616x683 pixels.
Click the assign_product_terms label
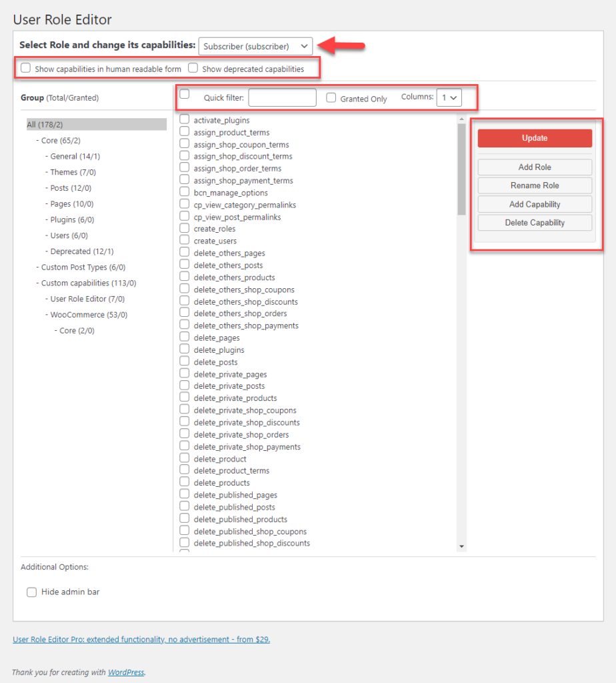tap(231, 133)
